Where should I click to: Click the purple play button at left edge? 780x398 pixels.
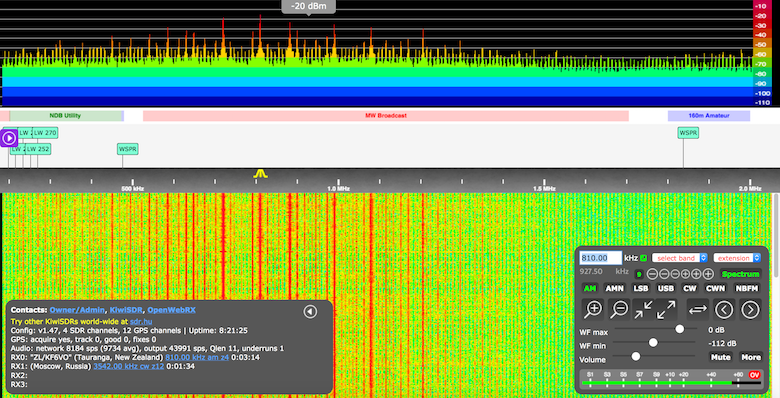9,138
